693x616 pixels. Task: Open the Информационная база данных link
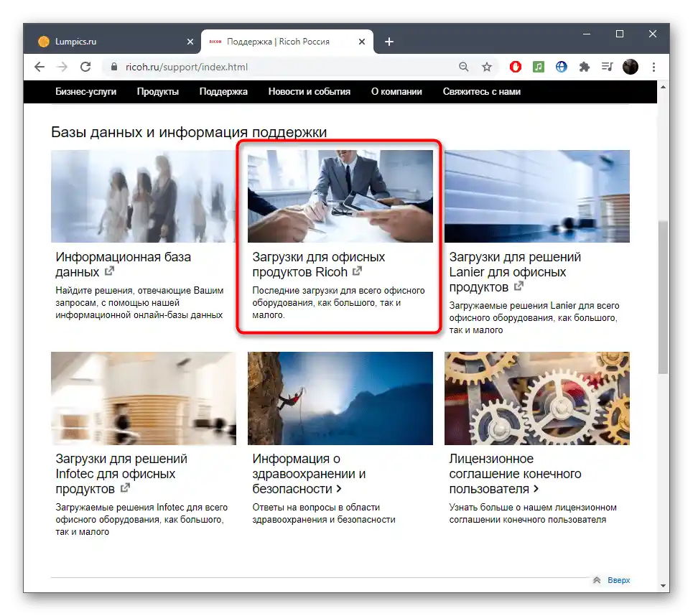click(123, 264)
